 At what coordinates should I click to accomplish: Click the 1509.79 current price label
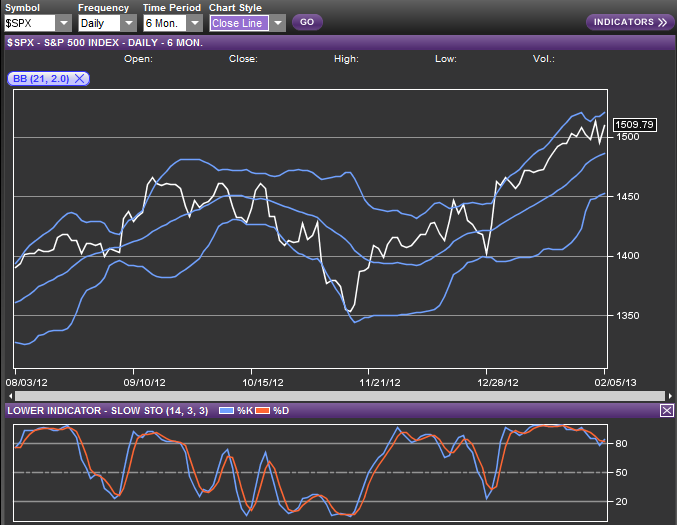(634, 125)
